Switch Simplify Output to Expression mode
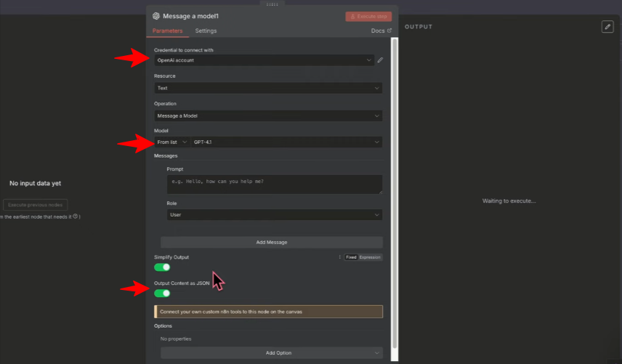The image size is (622, 364). coord(370,257)
